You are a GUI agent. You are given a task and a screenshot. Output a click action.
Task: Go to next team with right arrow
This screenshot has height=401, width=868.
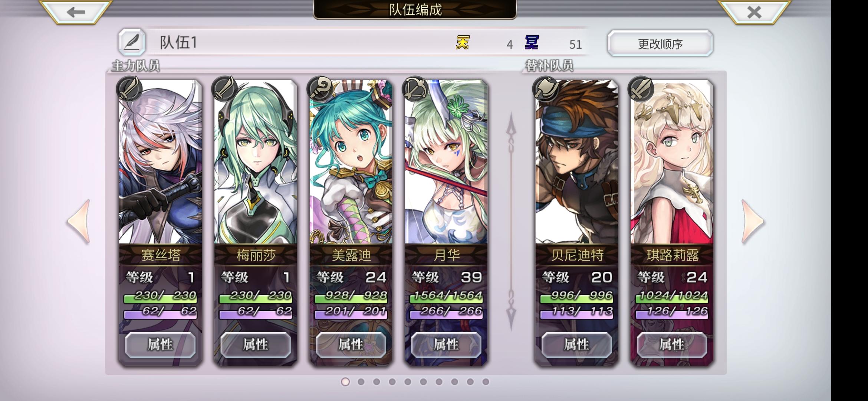[x=752, y=222]
